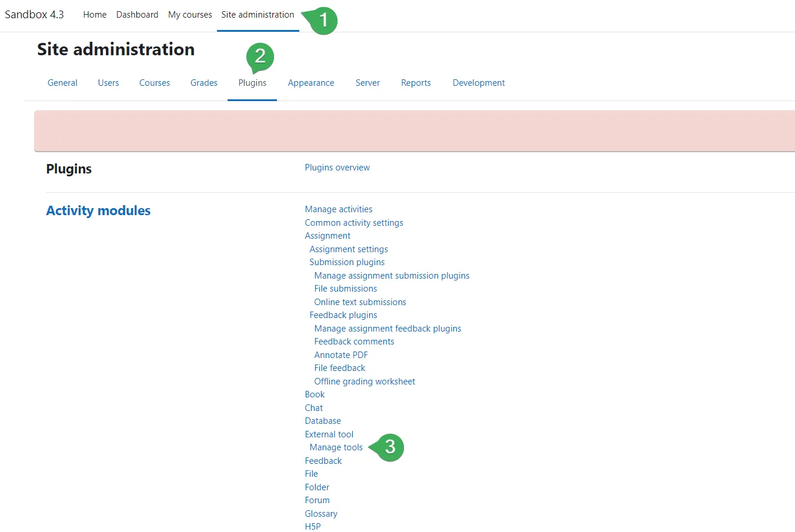Screen dimensions: 795x532
Task: Click the Annotate PDF link
Action: [340, 355]
